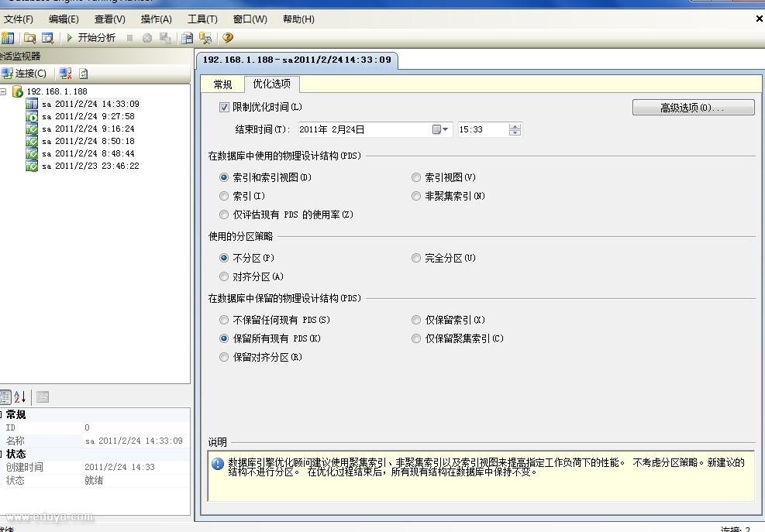Click the end time 15:33 spinner
This screenshot has height=532, width=765.
point(515,130)
